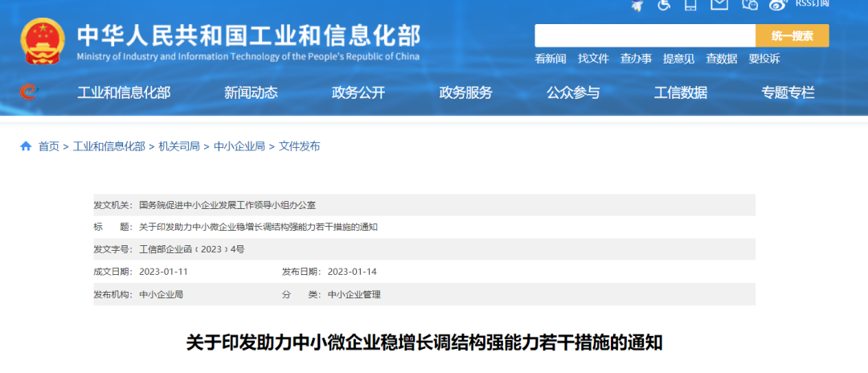Click the rocket icon in top bar
868x373 pixels.
click(637, 5)
